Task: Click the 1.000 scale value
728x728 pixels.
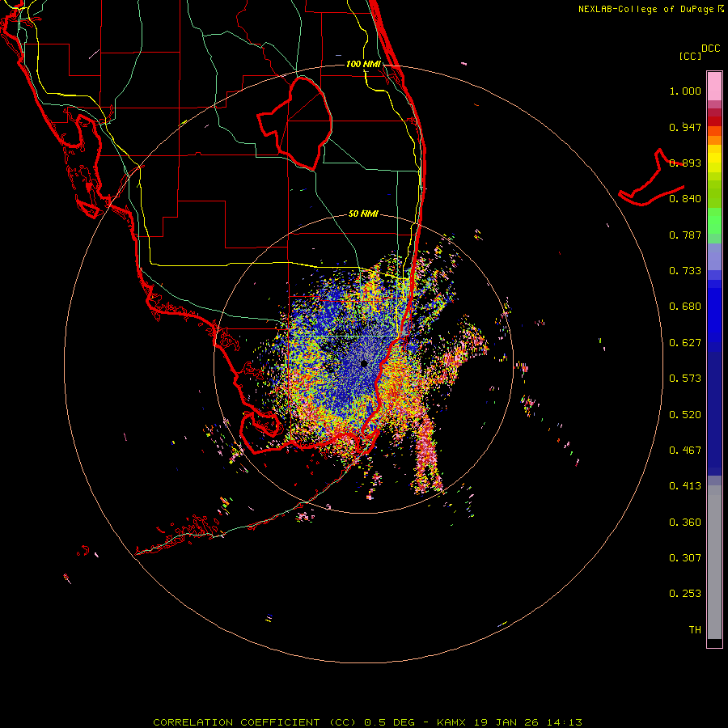Action: point(685,91)
